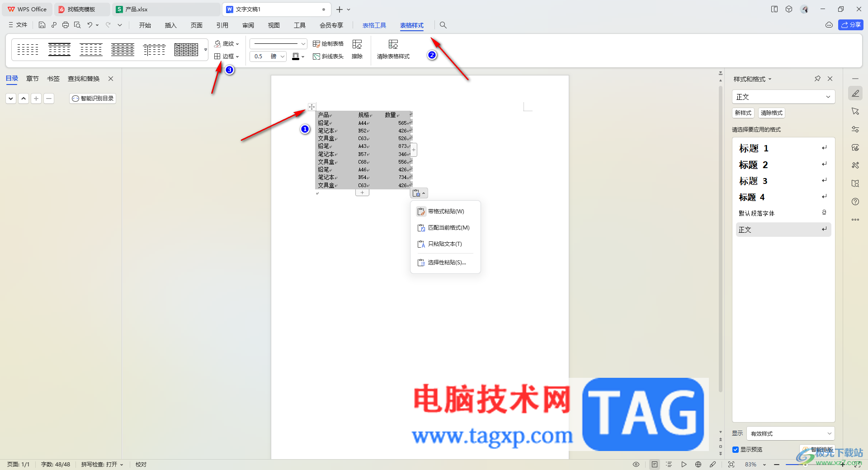Click the New Style button (新样式)

[x=743, y=113]
